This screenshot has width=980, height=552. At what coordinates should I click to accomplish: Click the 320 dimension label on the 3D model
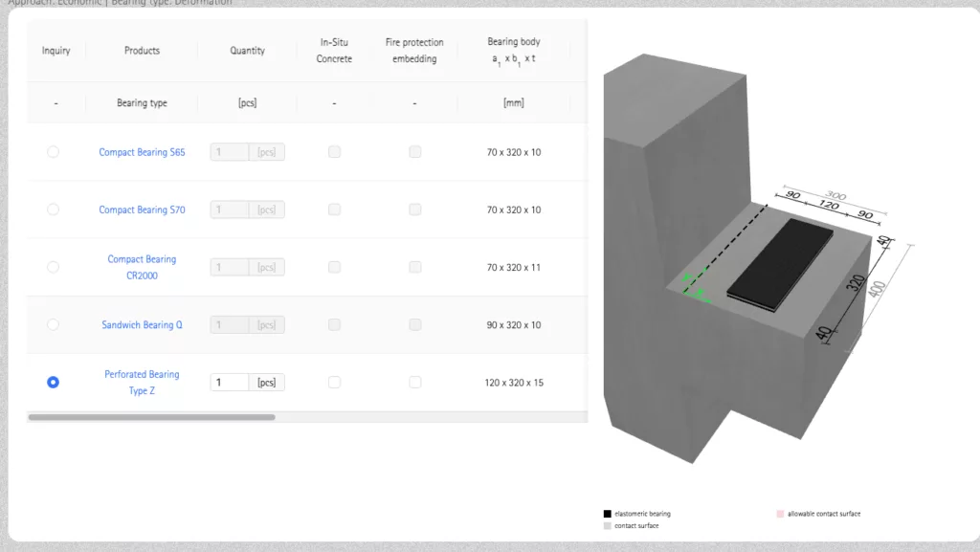coord(855,283)
